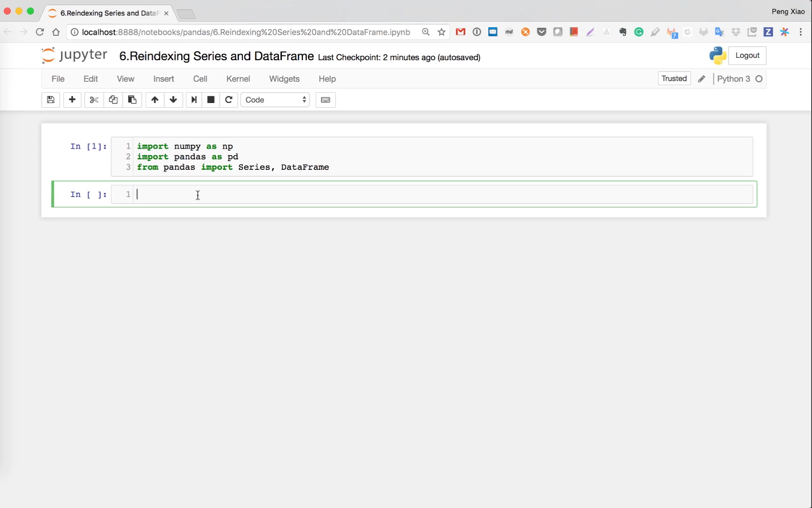This screenshot has width=812, height=508.
Task: Copy selected cells using the toolbar icon
Action: coord(113,100)
